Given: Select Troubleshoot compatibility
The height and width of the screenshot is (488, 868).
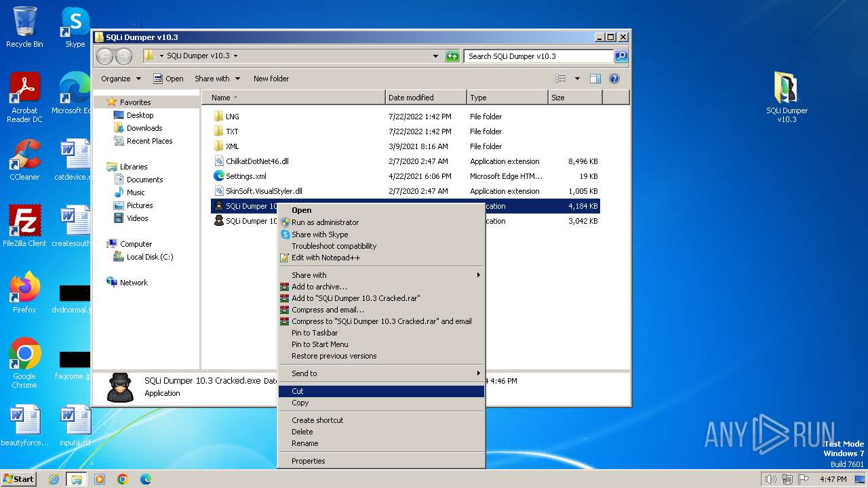Looking at the screenshot, I should tap(381, 246).
